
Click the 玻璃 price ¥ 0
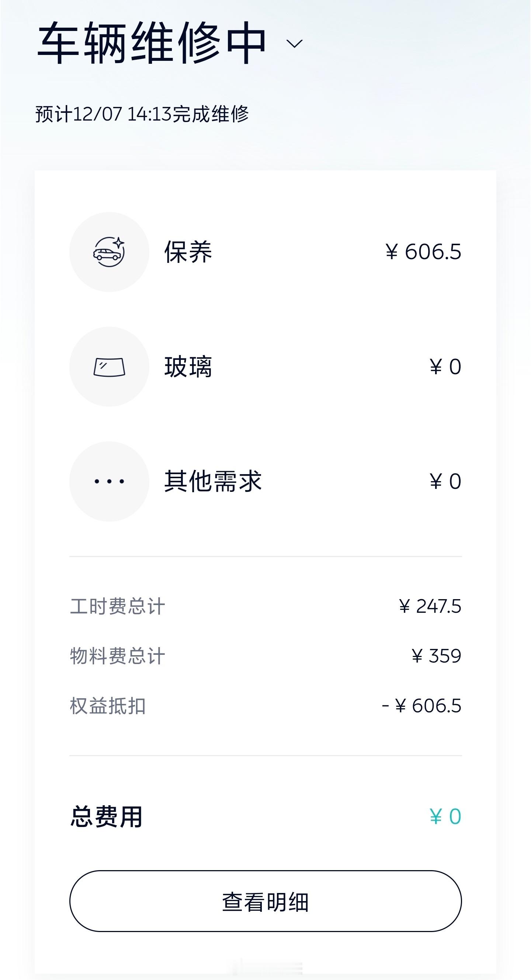point(445,367)
